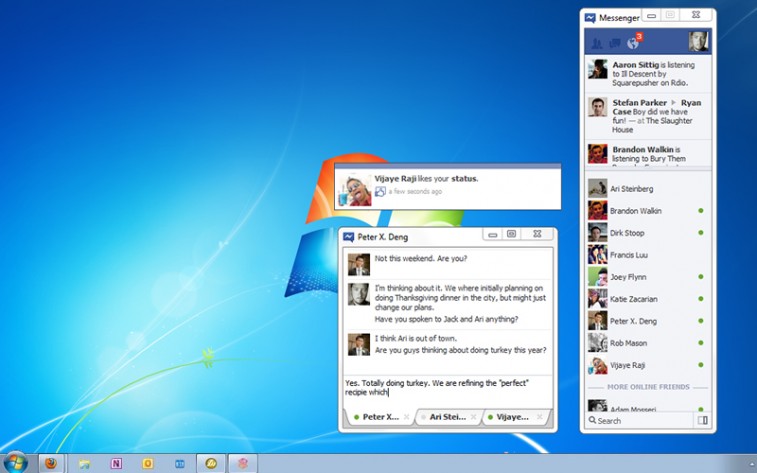This screenshot has height=473, width=757.
Task: Open messages icon in Messenger header
Action: tap(614, 43)
